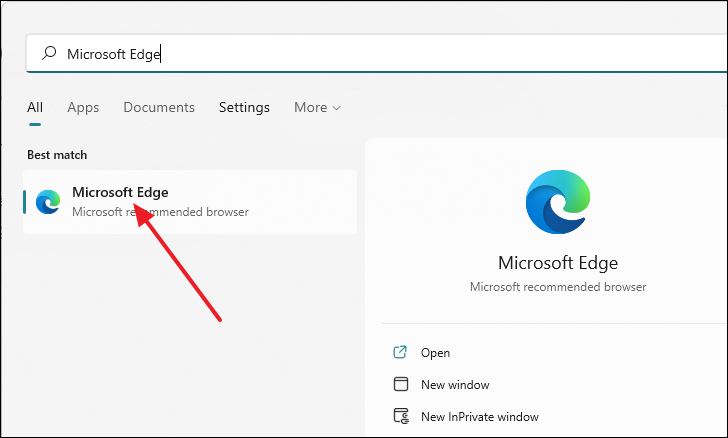Viewport: 728px width, 438px height.
Task: Click the search magnifier icon
Action: click(49, 53)
